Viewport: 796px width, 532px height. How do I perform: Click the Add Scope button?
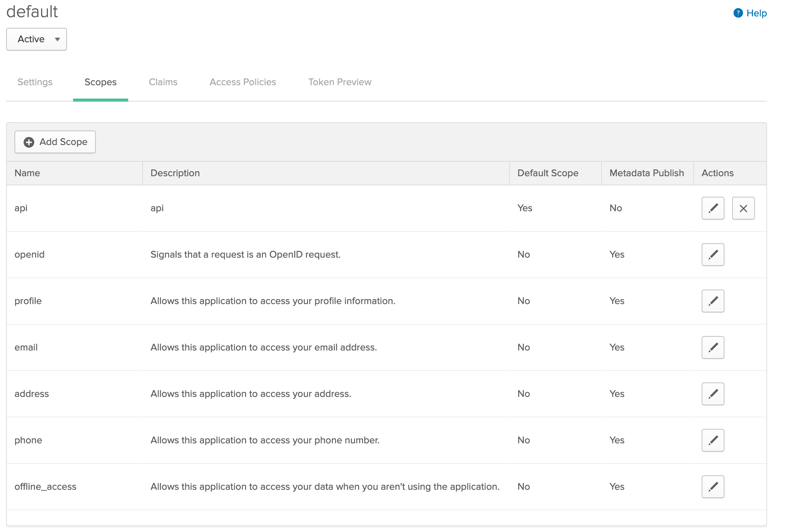pyautogui.click(x=55, y=142)
